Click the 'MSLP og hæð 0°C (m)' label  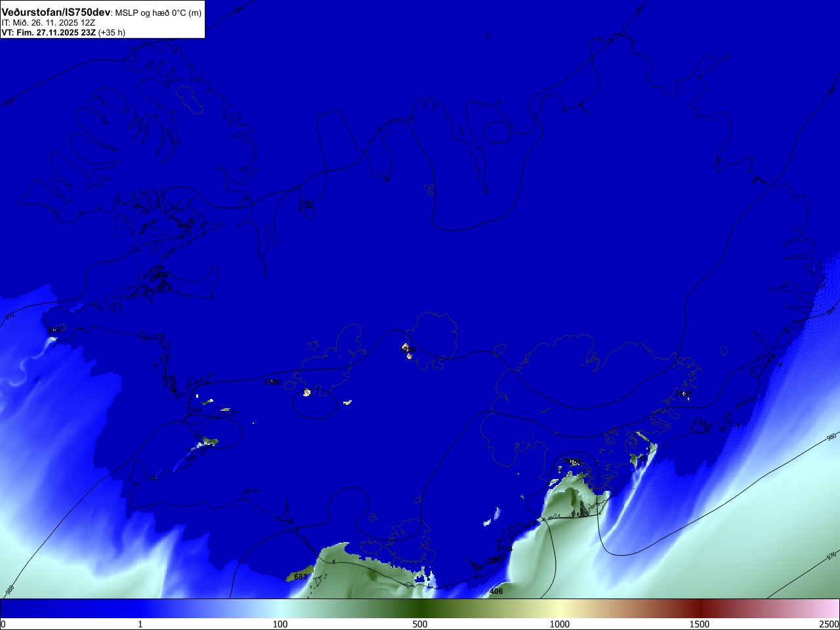pyautogui.click(x=158, y=13)
